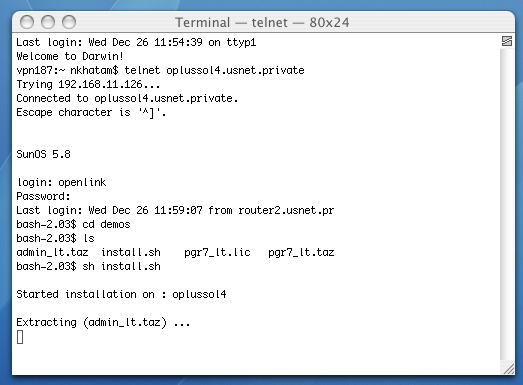Click the 'login: openlink' line
523x385 pixels.
pyautogui.click(x=61, y=182)
